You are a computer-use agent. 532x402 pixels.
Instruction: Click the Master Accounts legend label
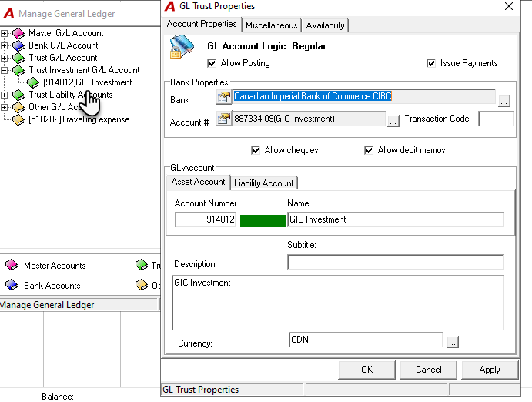click(x=55, y=266)
